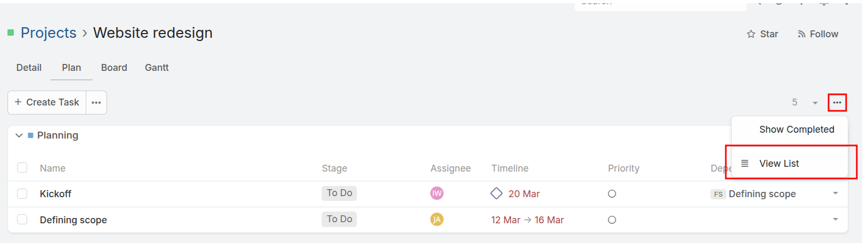868x243 pixels.
Task: Check the Defining scope task checkbox
Action: [x=22, y=220]
